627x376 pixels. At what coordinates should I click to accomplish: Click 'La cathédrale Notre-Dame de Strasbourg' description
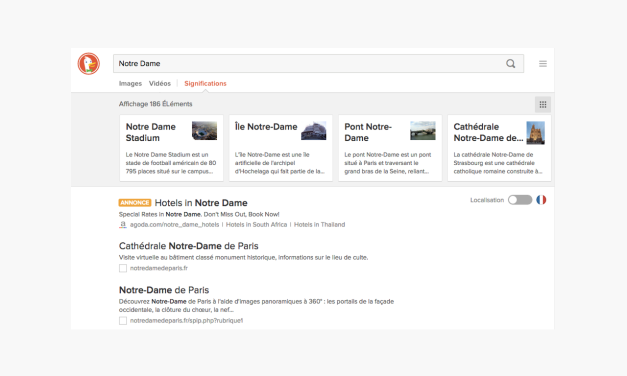[x=498, y=163]
